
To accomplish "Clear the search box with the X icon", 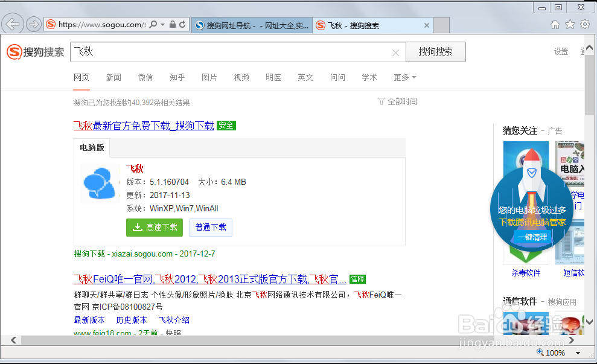I will 395,53.
